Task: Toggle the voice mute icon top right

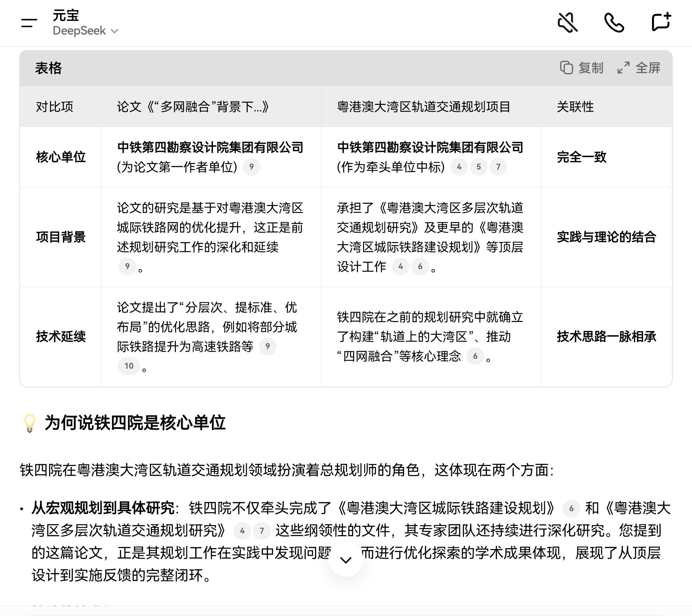Action: click(569, 23)
